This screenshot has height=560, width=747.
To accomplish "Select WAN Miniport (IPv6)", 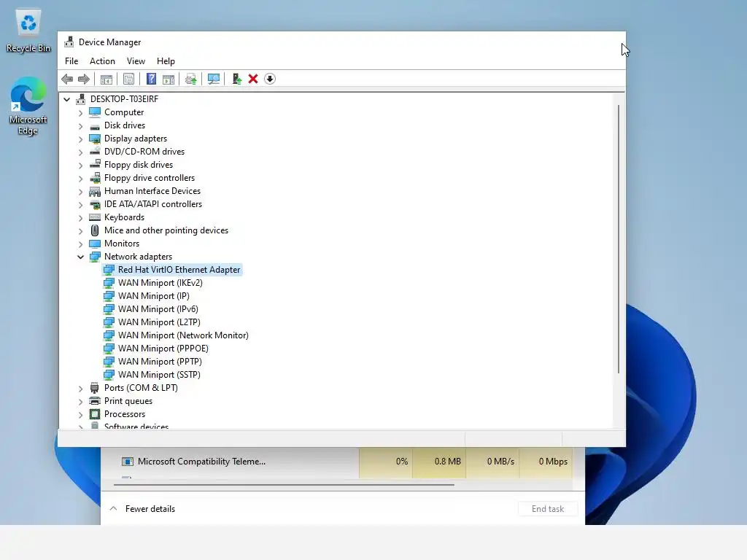I will [158, 309].
